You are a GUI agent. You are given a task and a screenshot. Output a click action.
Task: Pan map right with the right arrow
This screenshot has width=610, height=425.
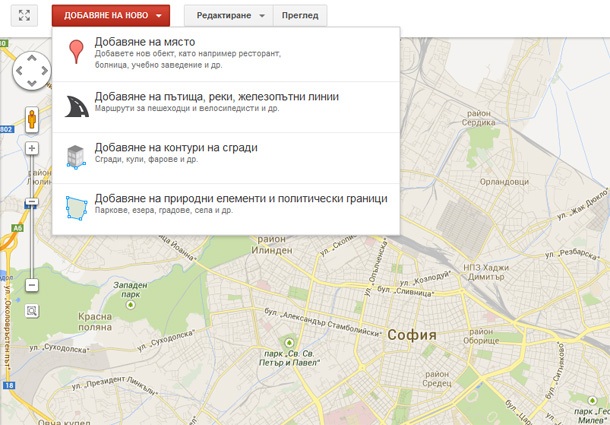tap(45, 70)
